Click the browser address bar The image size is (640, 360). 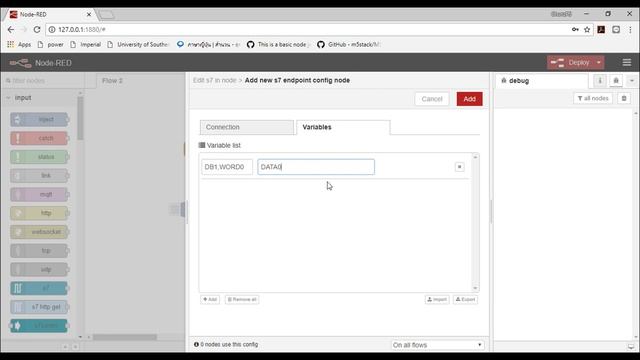coord(310,29)
